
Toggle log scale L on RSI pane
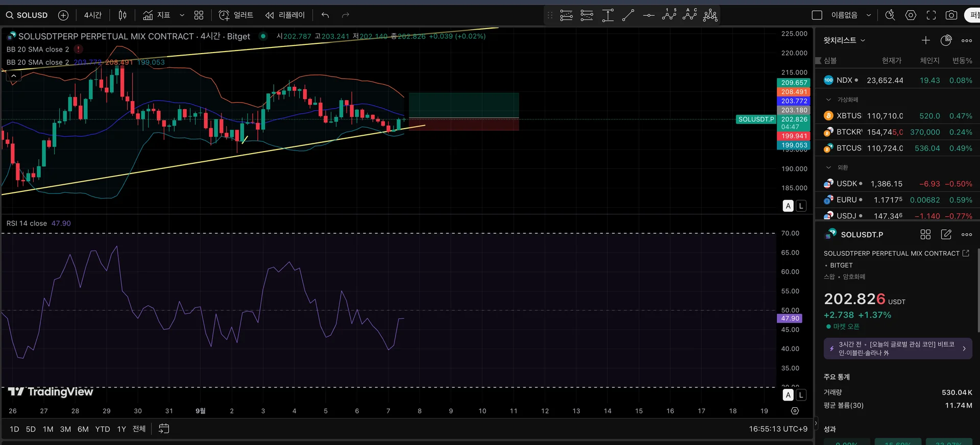(801, 395)
